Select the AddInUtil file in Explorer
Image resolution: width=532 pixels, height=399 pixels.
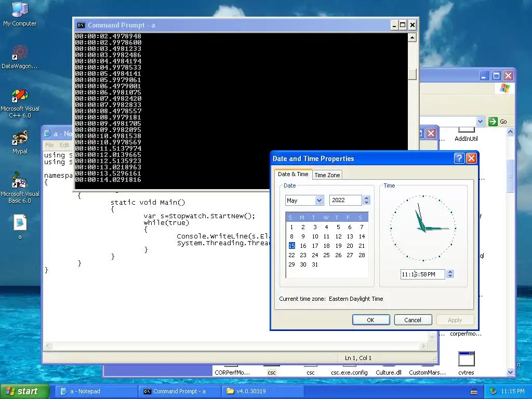[466, 135]
